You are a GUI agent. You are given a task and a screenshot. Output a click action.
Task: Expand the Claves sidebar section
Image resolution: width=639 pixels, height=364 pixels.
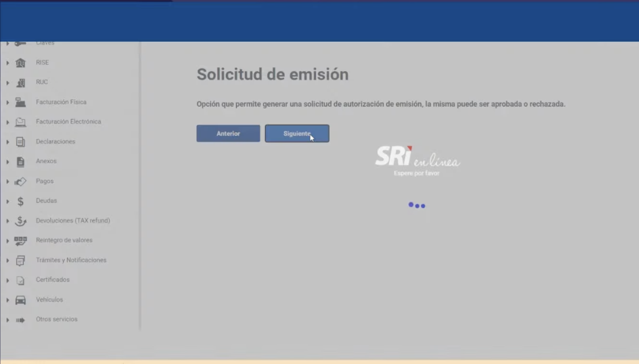(45, 42)
